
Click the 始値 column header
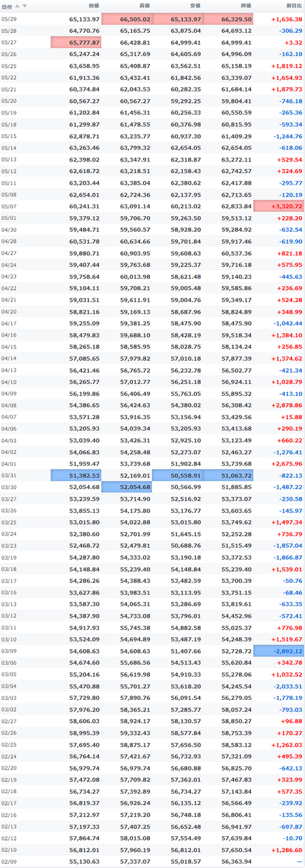click(x=93, y=6)
